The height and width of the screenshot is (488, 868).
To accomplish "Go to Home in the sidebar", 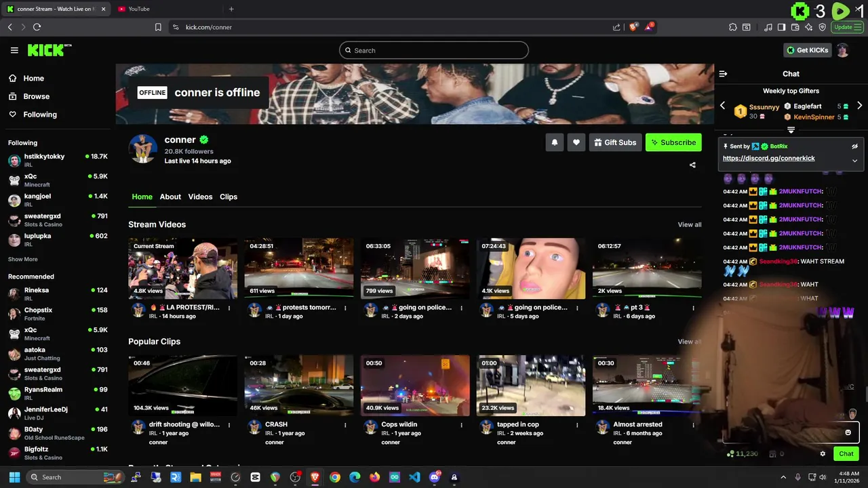I will coord(33,78).
